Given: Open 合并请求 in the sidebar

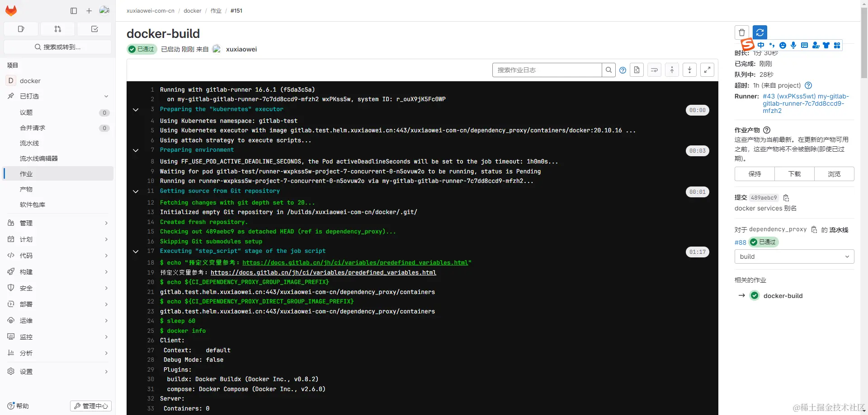Looking at the screenshot, I should (x=58, y=128).
